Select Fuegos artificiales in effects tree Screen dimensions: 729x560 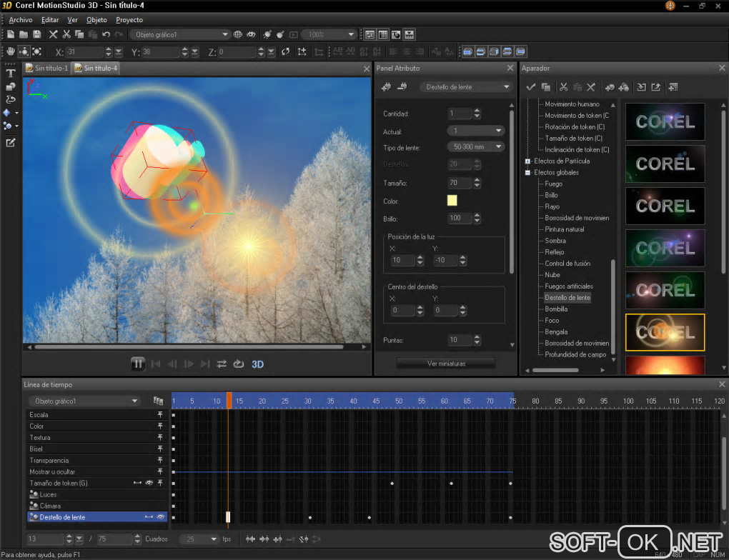pos(569,286)
